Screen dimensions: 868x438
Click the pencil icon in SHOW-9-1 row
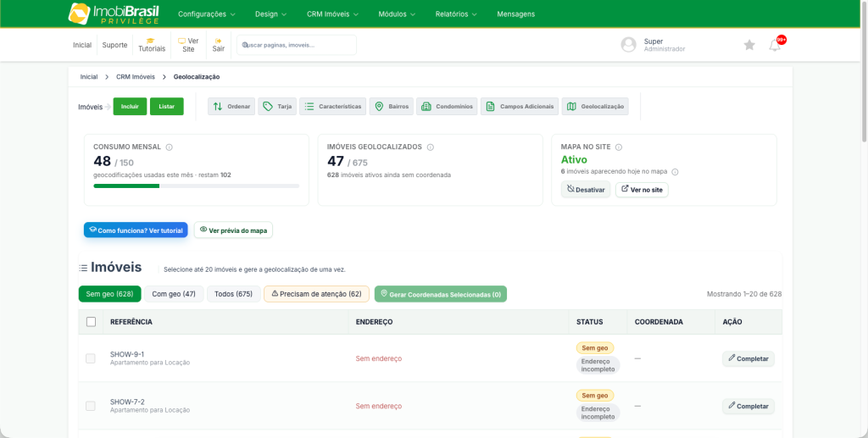pos(732,358)
